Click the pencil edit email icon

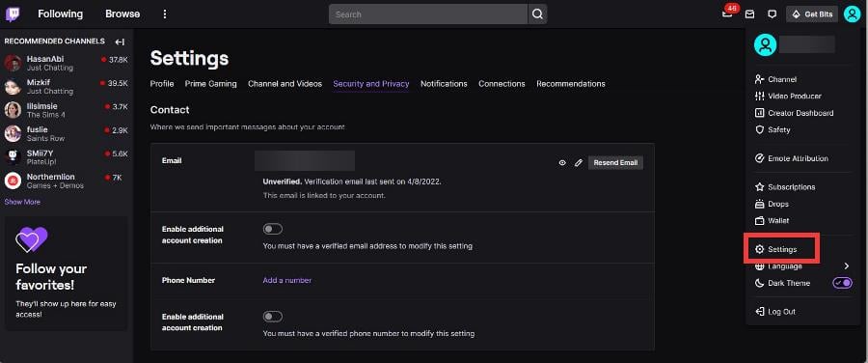579,163
